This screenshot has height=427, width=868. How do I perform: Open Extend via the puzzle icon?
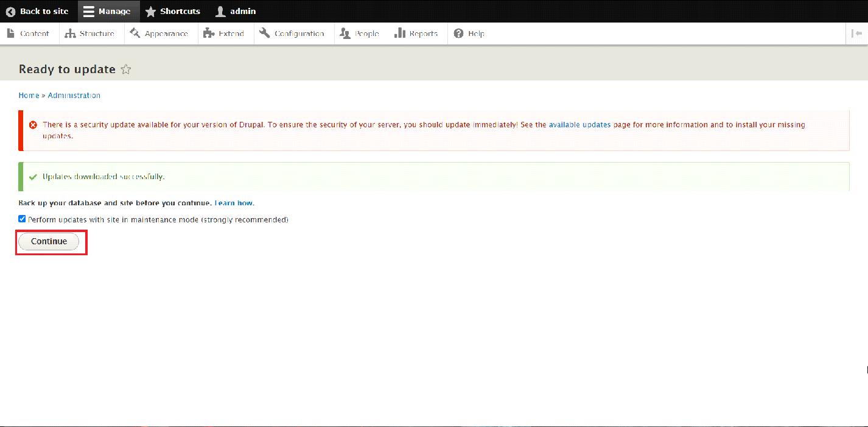tap(209, 34)
